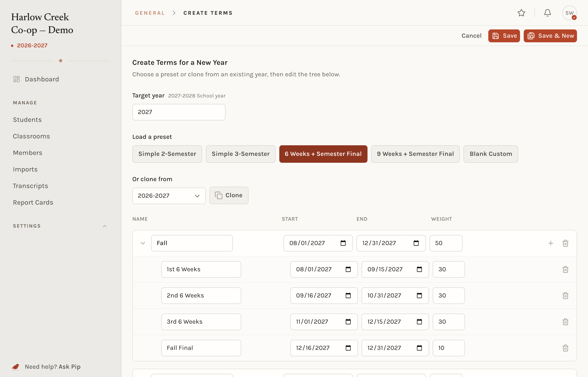
Task: Click the Pip bird help icon
Action: pyautogui.click(x=16, y=366)
